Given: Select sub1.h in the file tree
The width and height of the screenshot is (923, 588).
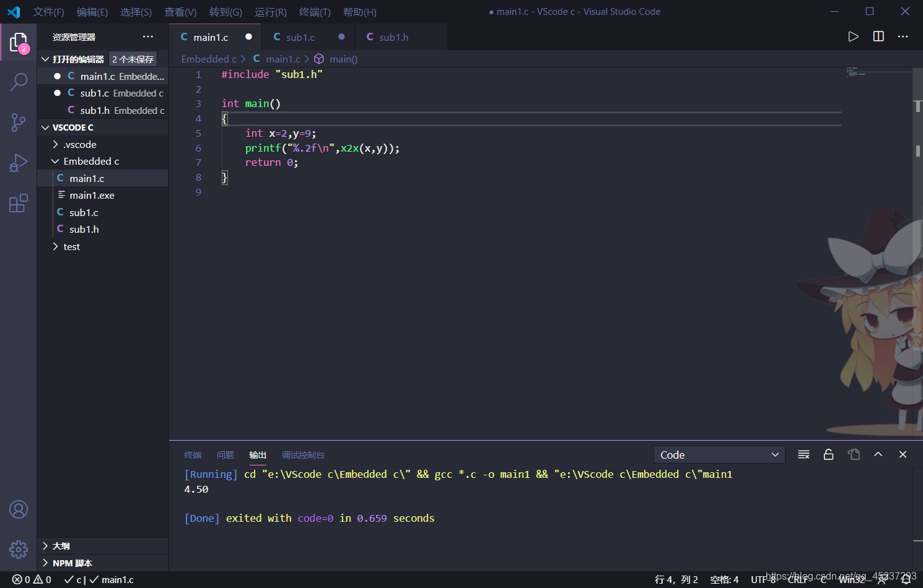Looking at the screenshot, I should click(x=103, y=229).
